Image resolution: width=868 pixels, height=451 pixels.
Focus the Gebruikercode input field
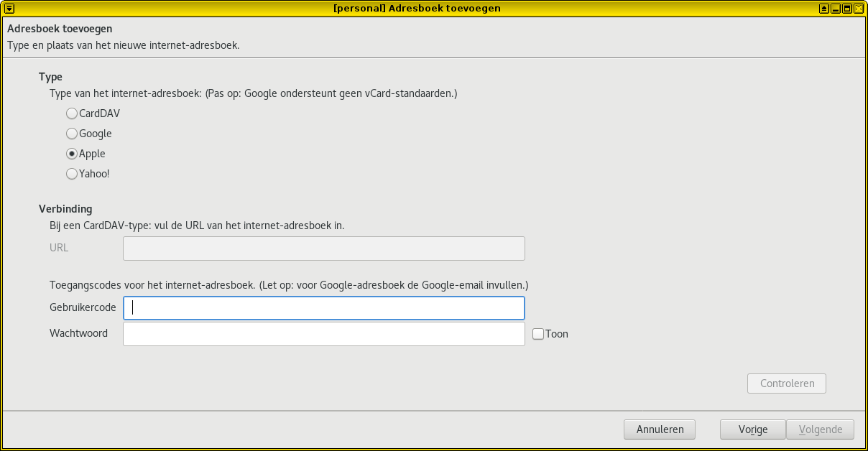coord(324,307)
